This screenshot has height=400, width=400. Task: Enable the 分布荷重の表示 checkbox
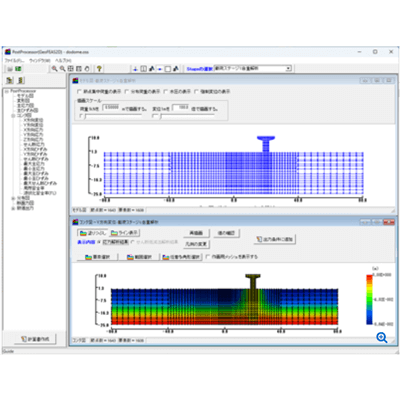point(127,91)
